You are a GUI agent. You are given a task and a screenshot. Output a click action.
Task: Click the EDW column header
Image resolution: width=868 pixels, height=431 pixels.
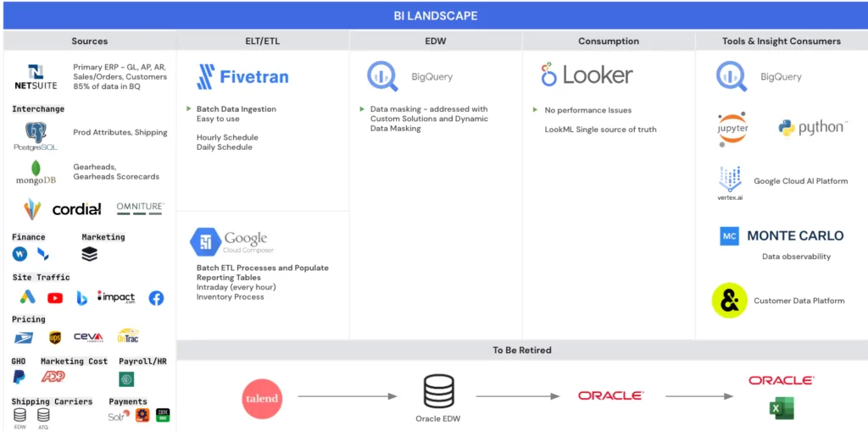tap(436, 41)
